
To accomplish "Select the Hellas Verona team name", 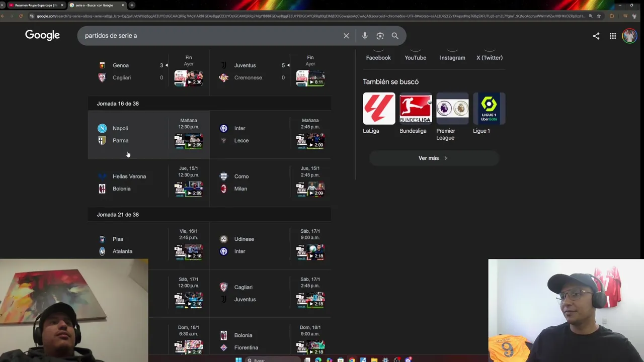I will (129, 176).
